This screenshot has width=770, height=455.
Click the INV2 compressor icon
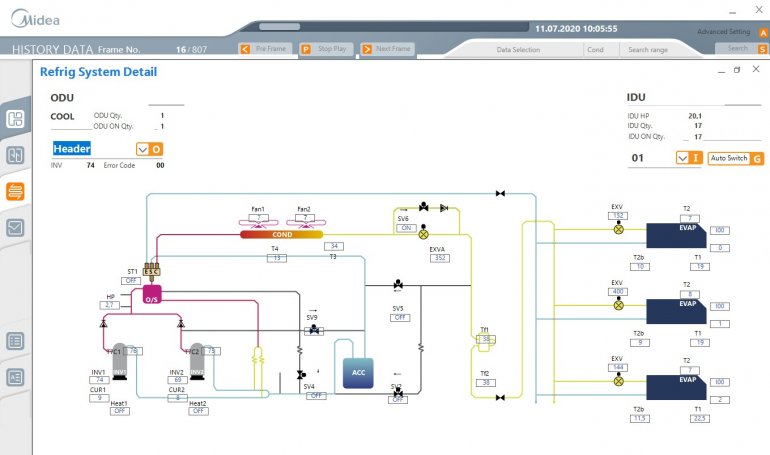pos(197,362)
